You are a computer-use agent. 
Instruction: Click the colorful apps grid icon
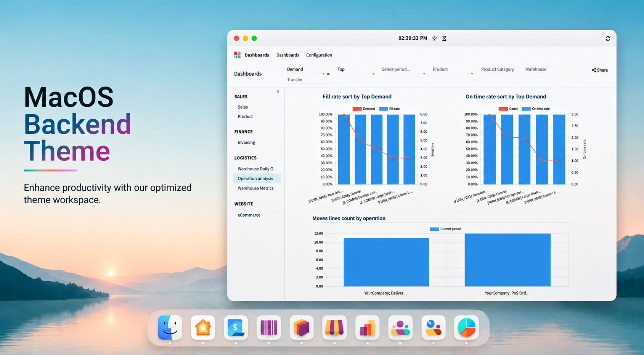tap(237, 55)
